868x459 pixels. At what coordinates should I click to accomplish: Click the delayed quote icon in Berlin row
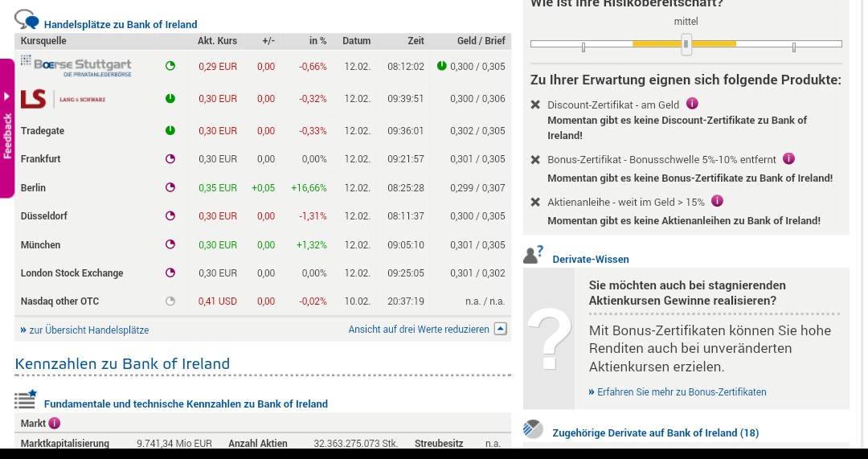[x=170, y=187]
